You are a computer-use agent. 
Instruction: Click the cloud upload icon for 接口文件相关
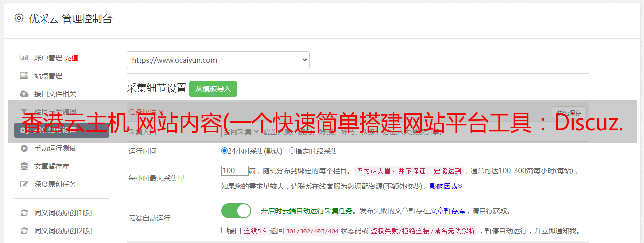point(24,94)
